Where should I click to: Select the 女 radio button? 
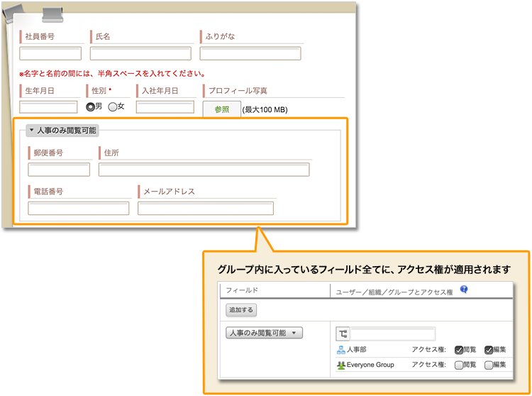[112, 106]
